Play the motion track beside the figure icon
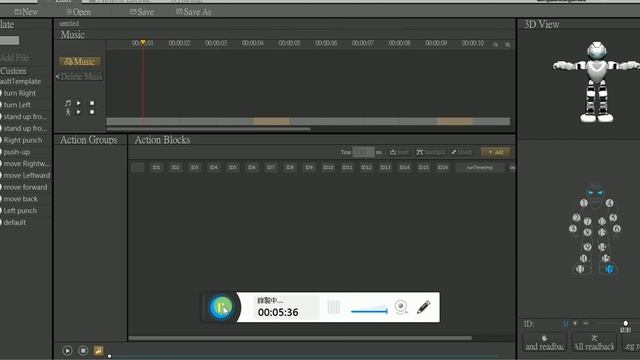 tap(78, 112)
